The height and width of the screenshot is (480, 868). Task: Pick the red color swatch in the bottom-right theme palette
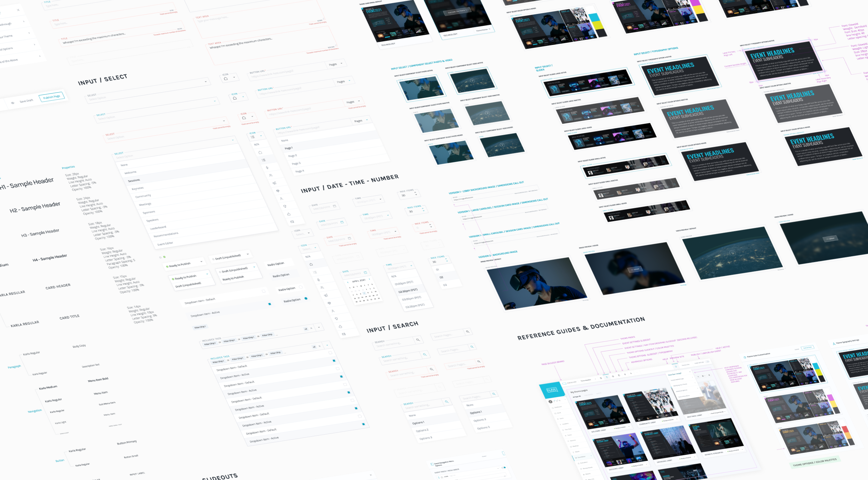(845, 430)
